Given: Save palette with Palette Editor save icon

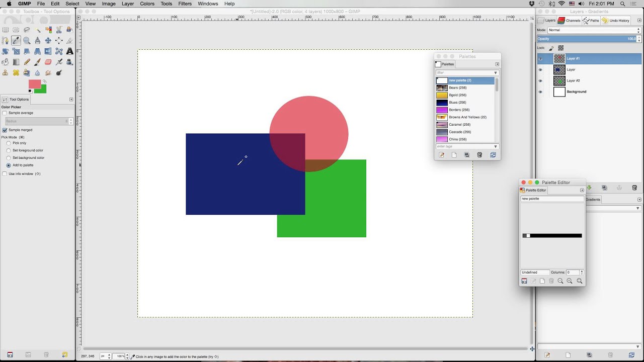Looking at the screenshot, I should [524, 281].
